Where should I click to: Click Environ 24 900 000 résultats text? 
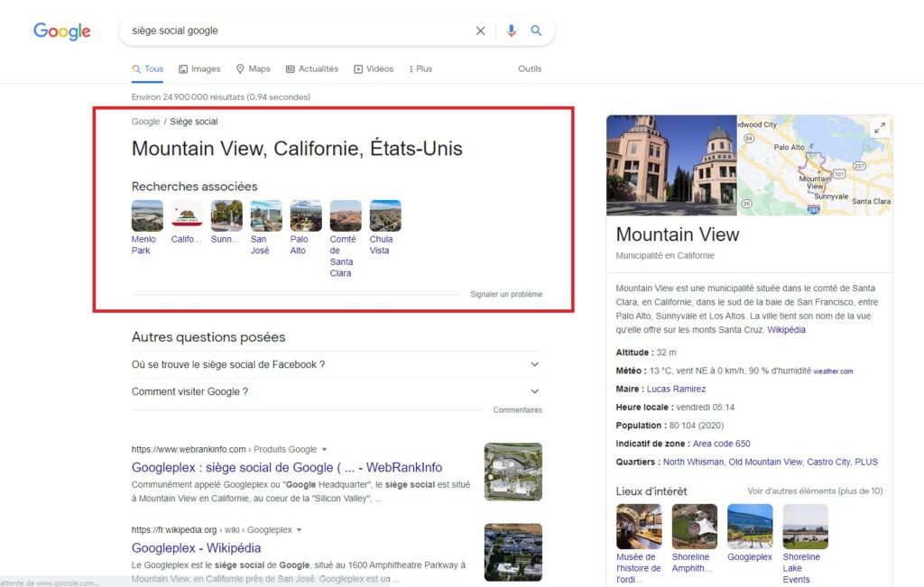(x=221, y=97)
